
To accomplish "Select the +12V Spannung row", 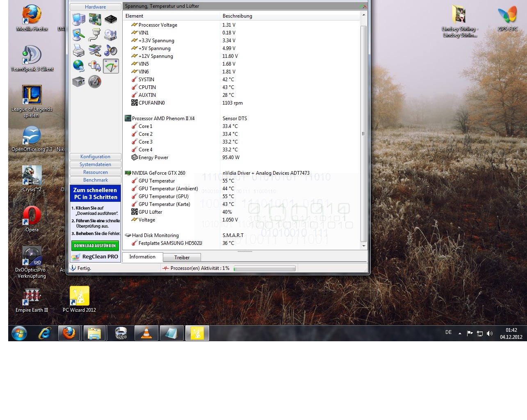I will 242,56.
